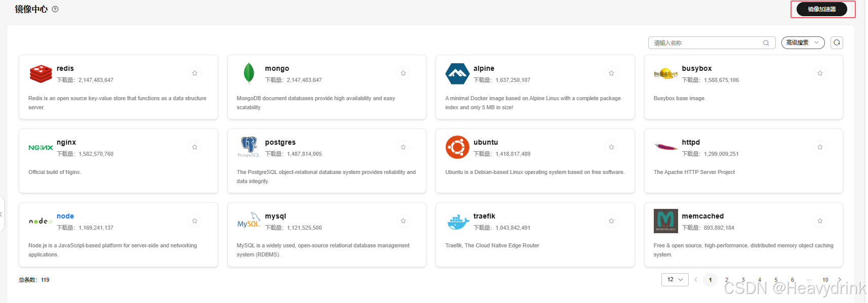This screenshot has height=303, width=868.
Task: Select current page 1
Action: [x=711, y=280]
